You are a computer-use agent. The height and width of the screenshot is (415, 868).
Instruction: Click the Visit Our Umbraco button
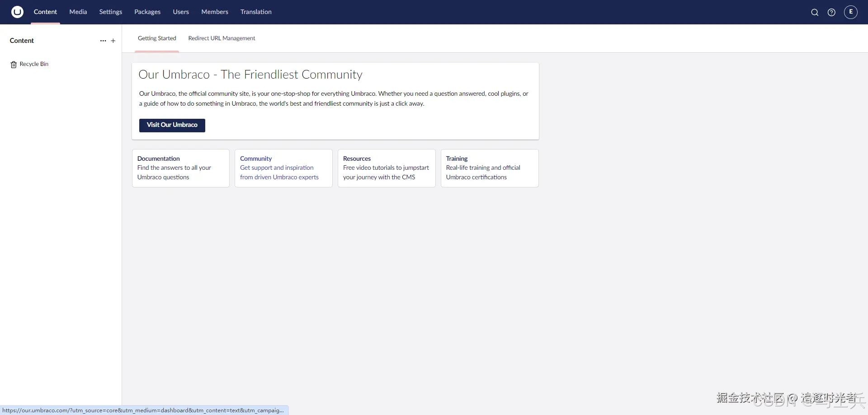coord(172,125)
